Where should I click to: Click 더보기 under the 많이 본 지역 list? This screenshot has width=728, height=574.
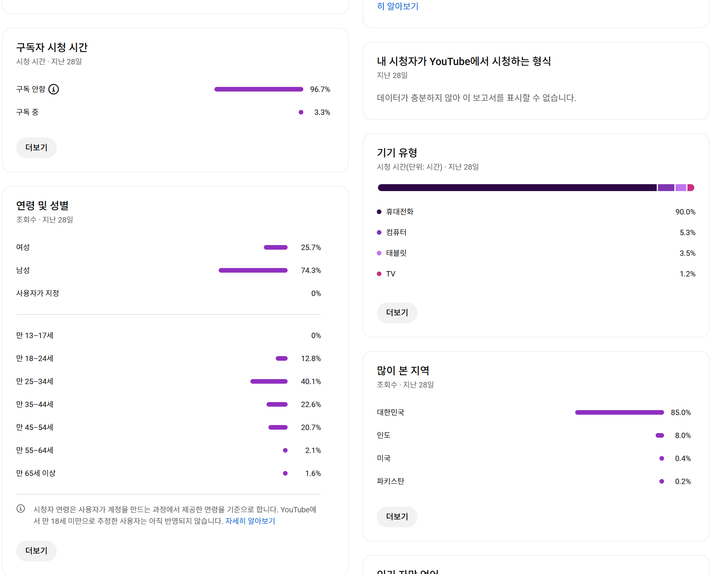pyautogui.click(x=397, y=517)
